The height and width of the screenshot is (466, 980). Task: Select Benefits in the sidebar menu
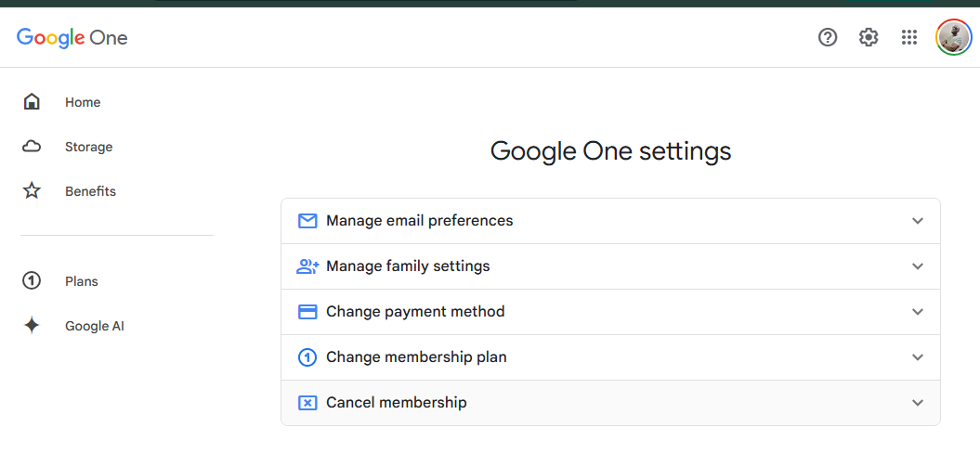(90, 191)
